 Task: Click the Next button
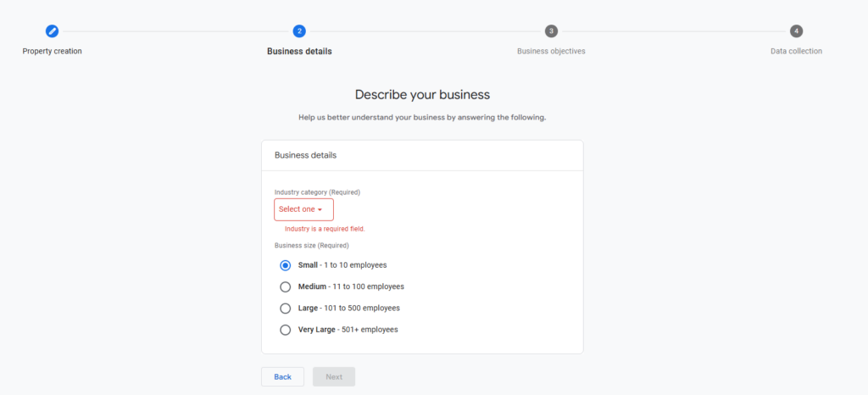coord(334,376)
